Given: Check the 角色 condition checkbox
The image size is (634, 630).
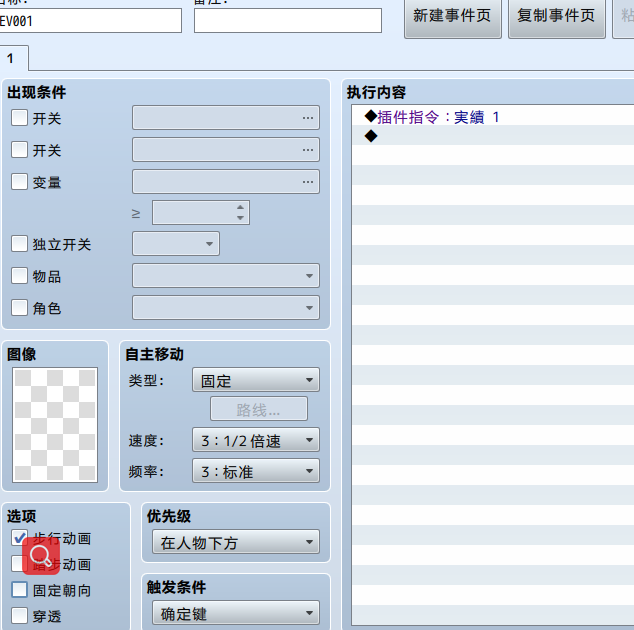Looking at the screenshot, I should [x=19, y=308].
